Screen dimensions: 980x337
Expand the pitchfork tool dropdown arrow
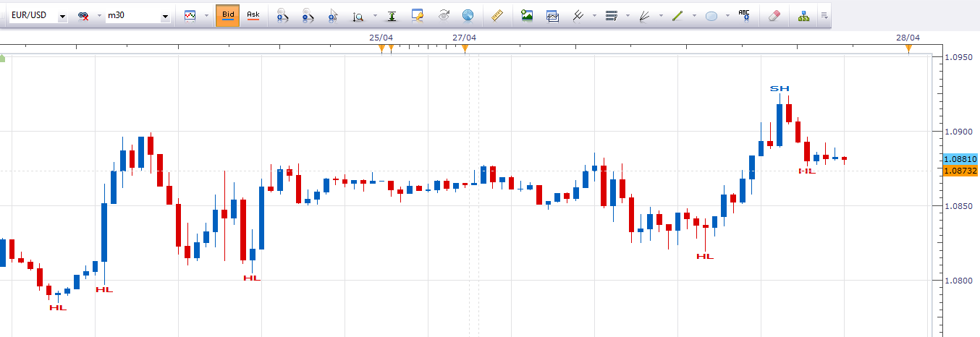click(594, 15)
